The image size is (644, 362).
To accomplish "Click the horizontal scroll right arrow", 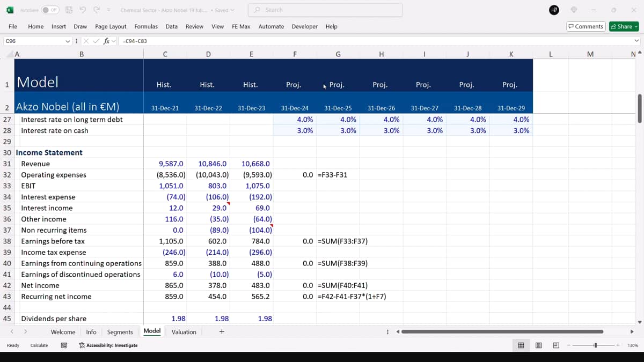I will 632,332.
